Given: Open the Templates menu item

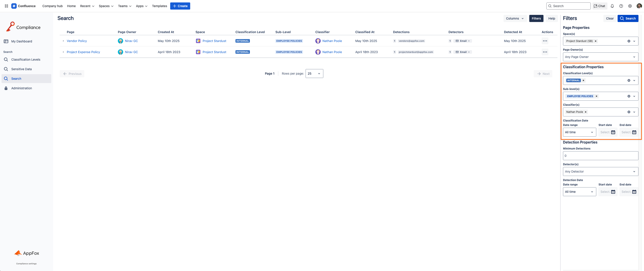Looking at the screenshot, I should [x=159, y=6].
